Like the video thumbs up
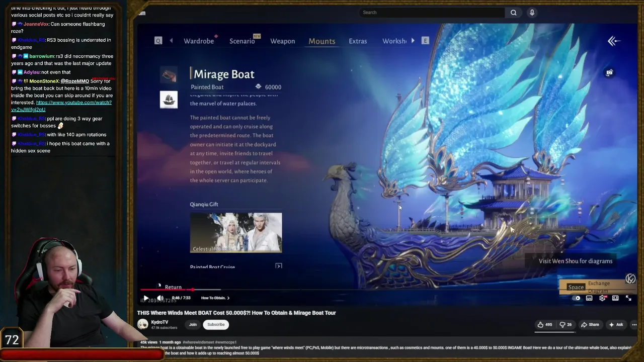Viewport: 644px width, 362px height. point(544,325)
